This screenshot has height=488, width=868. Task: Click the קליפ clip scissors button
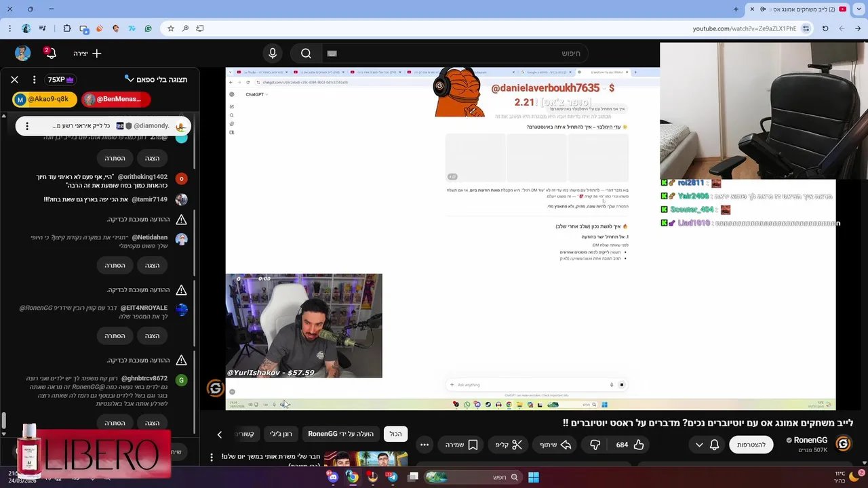pyautogui.click(x=509, y=445)
